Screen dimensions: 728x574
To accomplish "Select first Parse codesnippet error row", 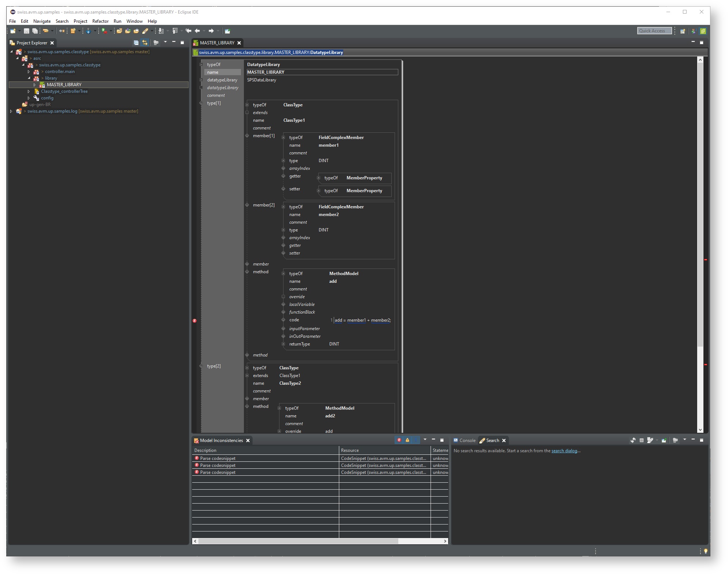I will [218, 458].
